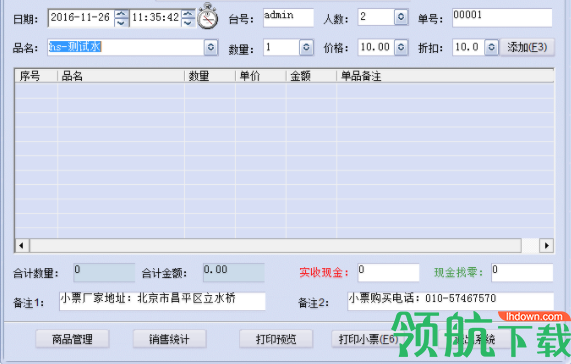Click the 实收现金 input field
This screenshot has width=571, height=364.
389,273
